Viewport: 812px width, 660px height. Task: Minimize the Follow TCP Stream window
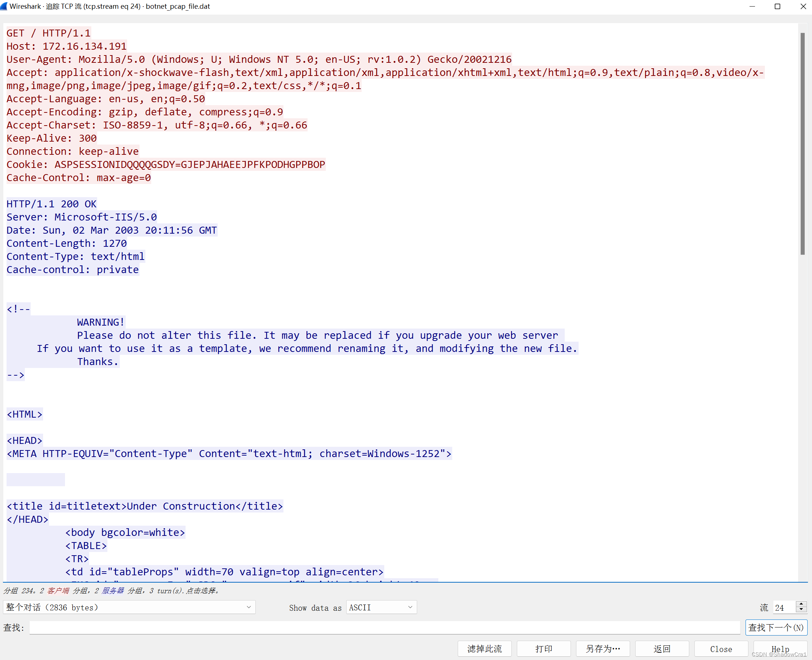click(x=752, y=7)
